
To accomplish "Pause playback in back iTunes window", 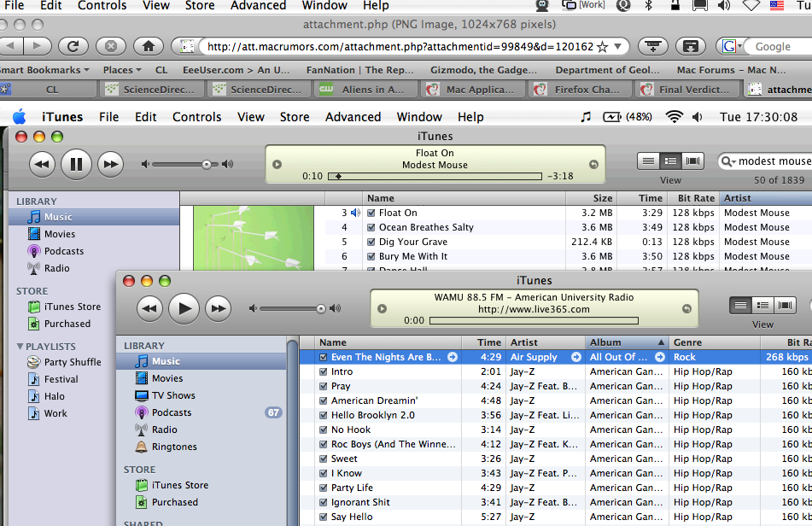I will (76, 164).
